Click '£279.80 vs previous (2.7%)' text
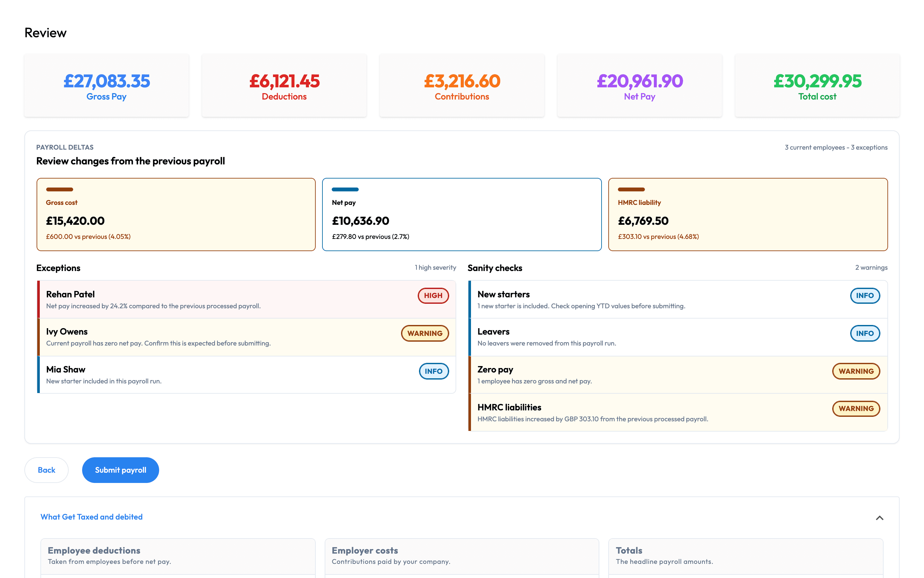The height and width of the screenshot is (578, 924). point(370,237)
